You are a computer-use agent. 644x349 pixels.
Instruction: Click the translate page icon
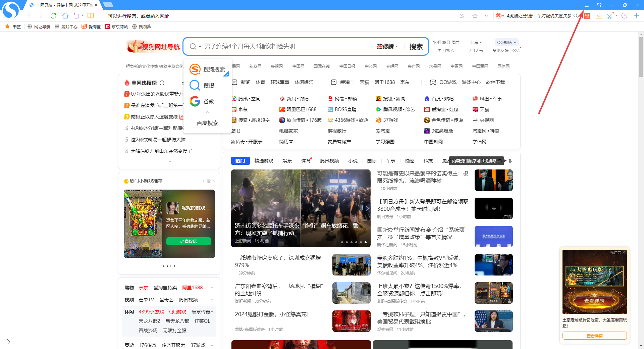click(x=587, y=16)
